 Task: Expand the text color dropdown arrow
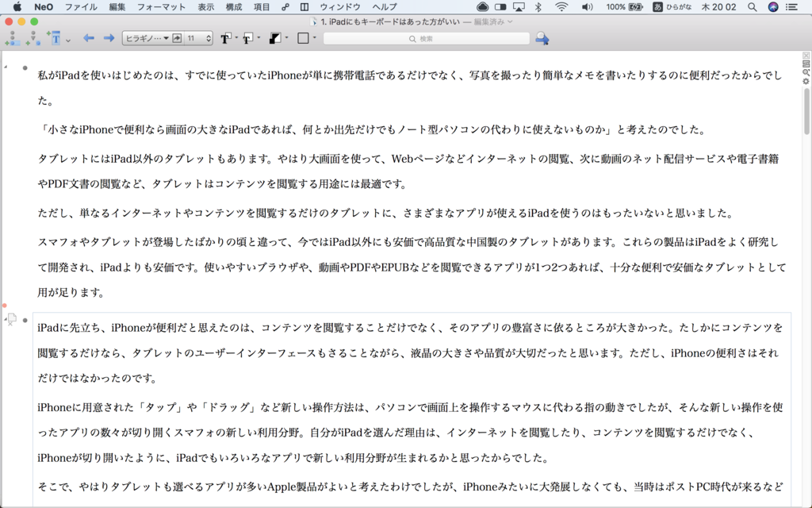point(236,38)
